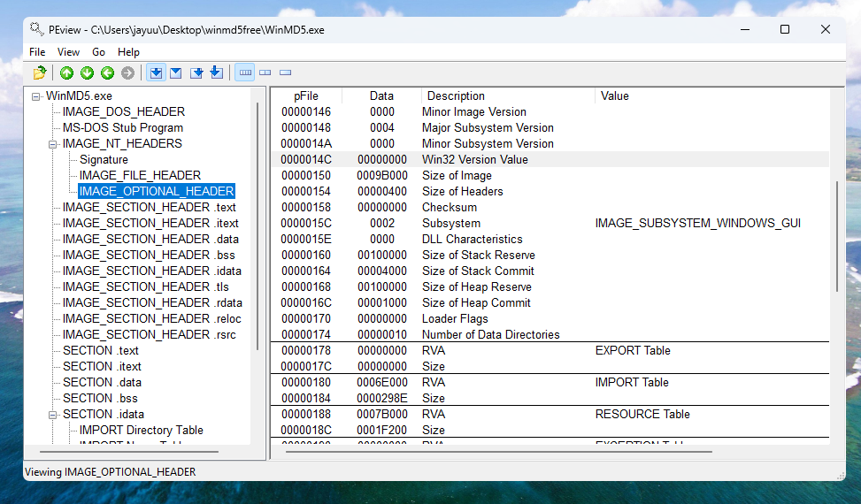Select the Win32 Version Value row
Screen dimensions: 861x504
[x=550, y=159]
